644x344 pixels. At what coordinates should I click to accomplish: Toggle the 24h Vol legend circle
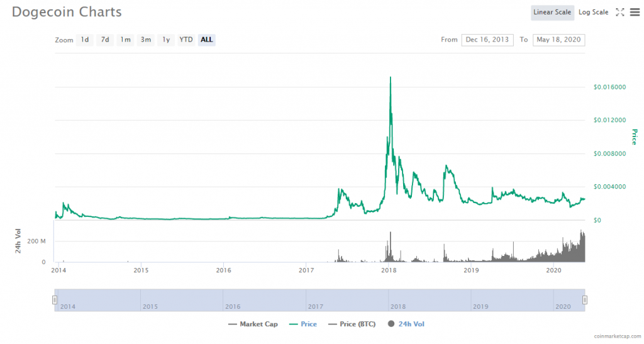[391, 324]
